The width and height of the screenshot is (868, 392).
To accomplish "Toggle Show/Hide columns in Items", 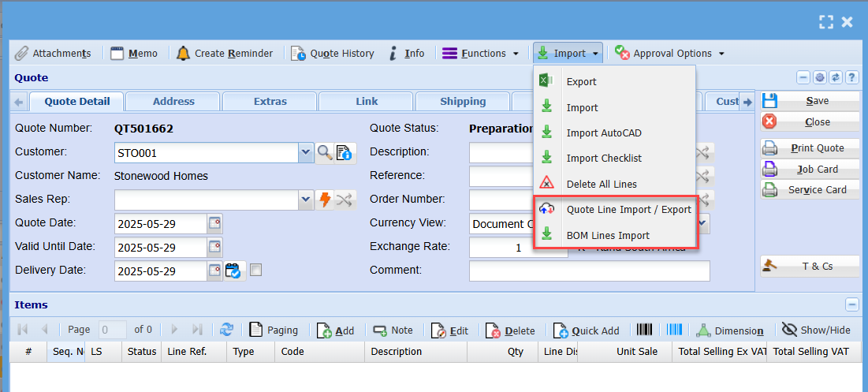I will (816, 330).
